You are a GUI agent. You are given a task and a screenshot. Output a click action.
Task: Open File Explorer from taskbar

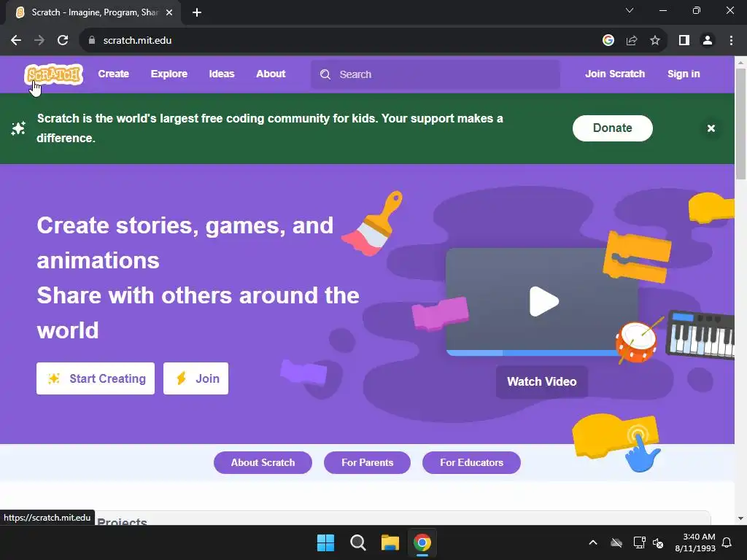tap(390, 542)
